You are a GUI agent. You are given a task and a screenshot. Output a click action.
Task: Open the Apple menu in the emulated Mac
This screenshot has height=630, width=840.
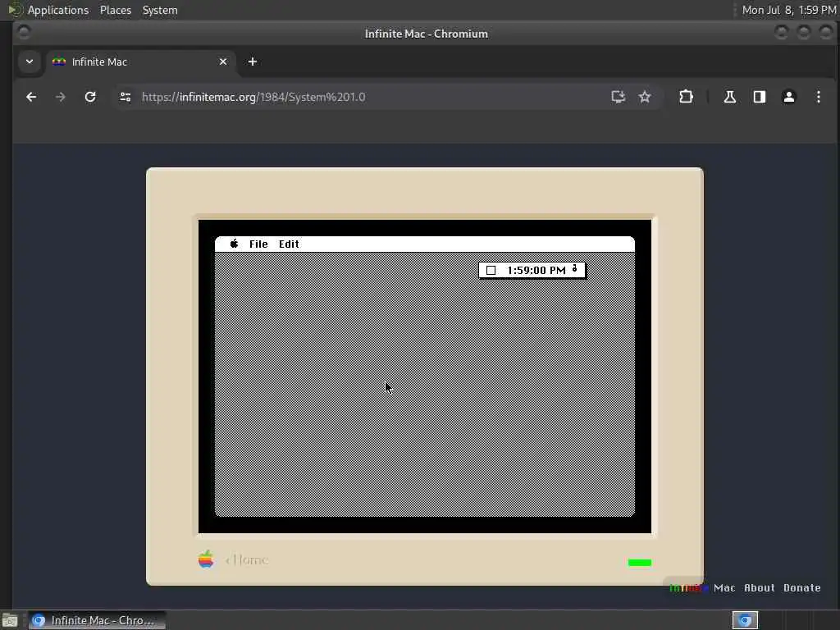point(234,244)
